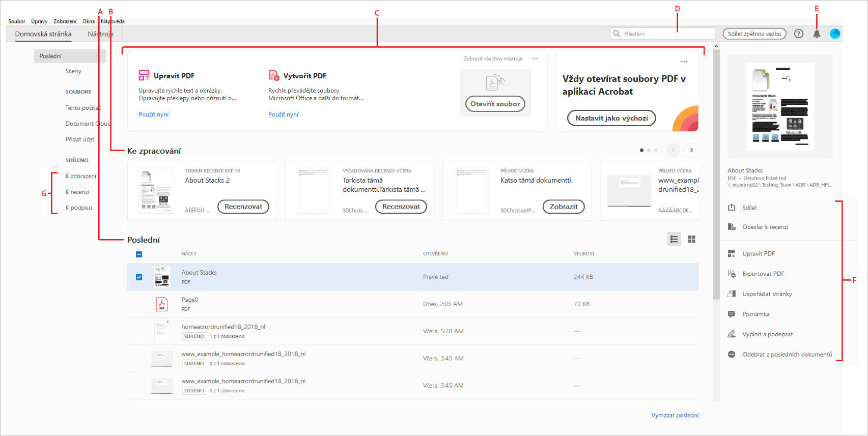868x436 pixels.
Task: Click the Tarkista tämä dokumentti card thumbnail
Action: 314,191
